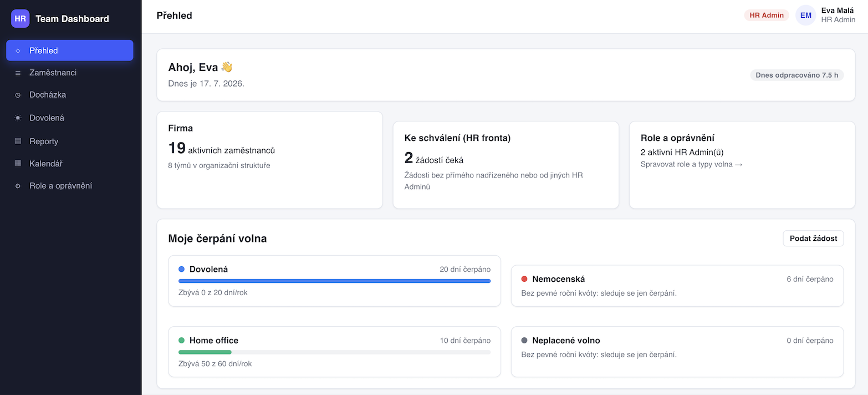Click 'Zbývá 0 z 20 dní/rok' text
Viewport: 868px width, 395px height.
[x=213, y=292]
